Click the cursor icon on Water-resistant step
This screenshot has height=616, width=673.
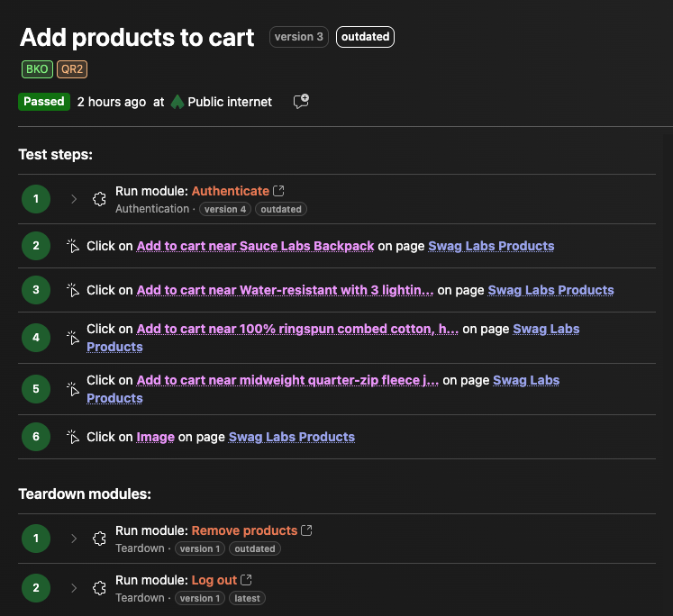coord(73,290)
